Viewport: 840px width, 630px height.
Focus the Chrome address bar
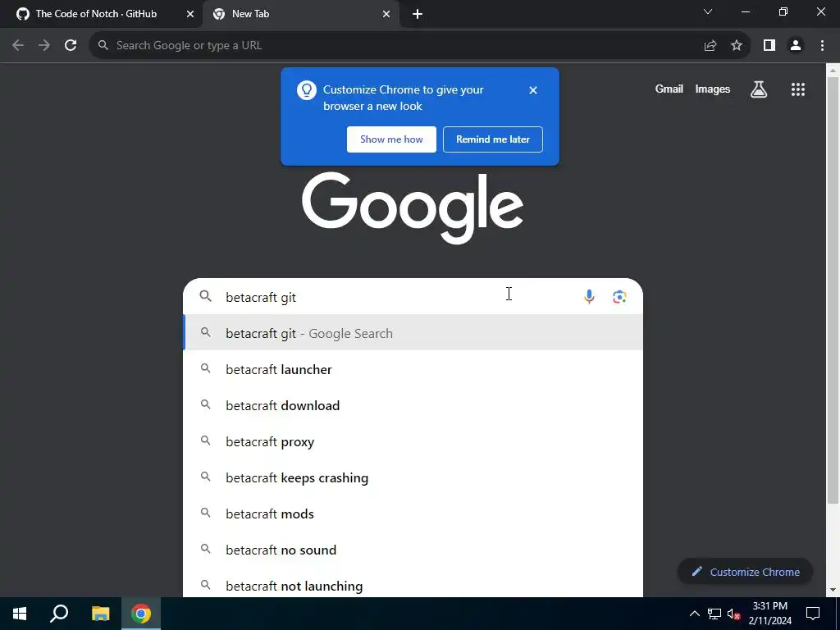396,46
